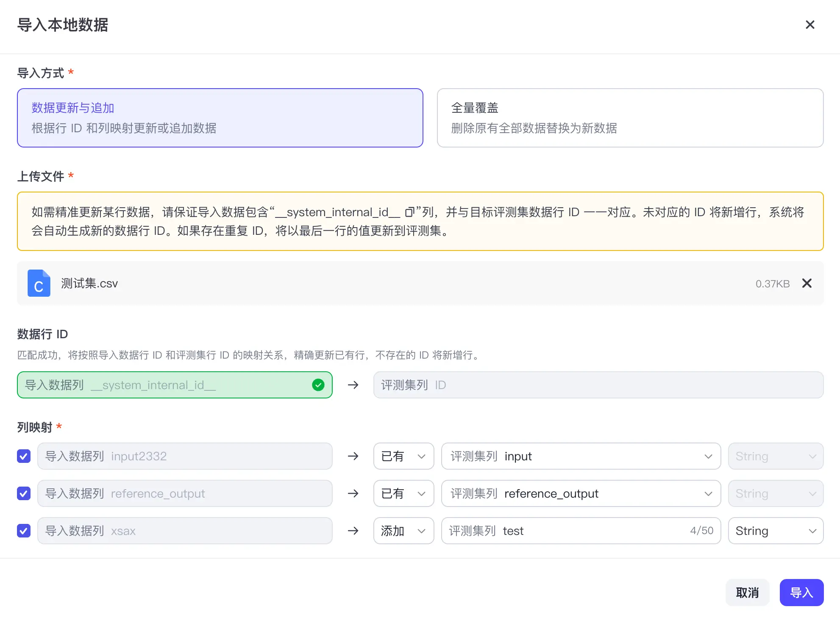840x618 pixels.
Task: Click the 测试集.csv file name
Action: point(89,283)
